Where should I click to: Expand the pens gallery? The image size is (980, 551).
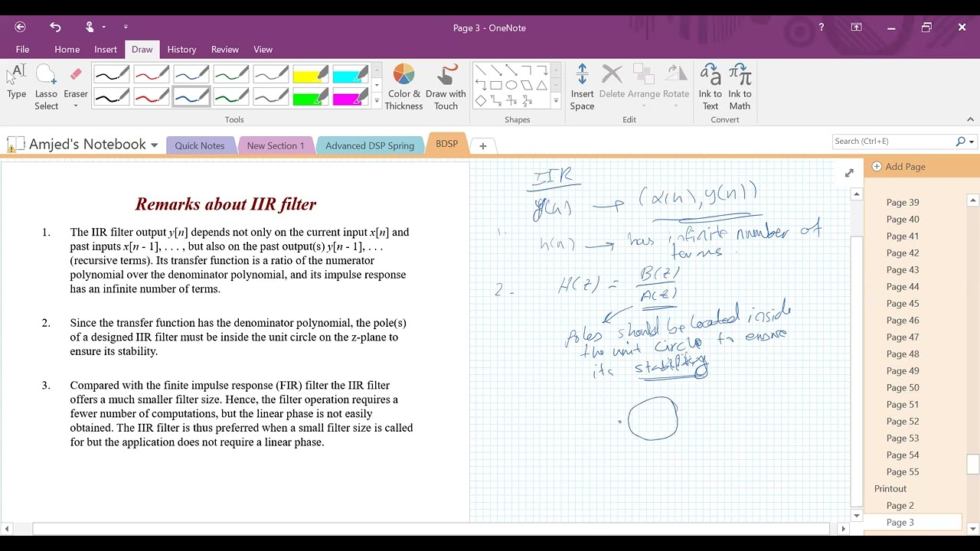[377, 101]
